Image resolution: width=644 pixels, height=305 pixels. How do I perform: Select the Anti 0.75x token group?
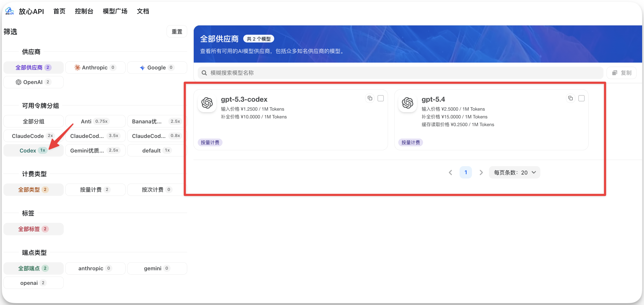pyautogui.click(x=95, y=122)
